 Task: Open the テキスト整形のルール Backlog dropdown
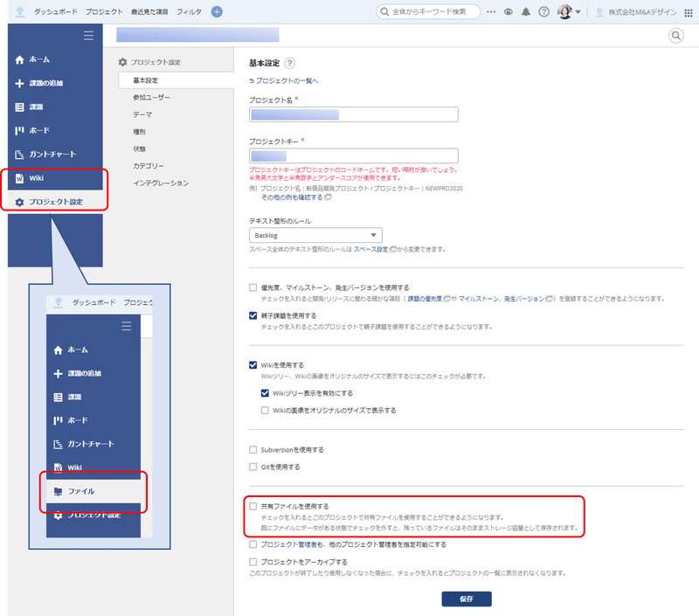click(315, 235)
